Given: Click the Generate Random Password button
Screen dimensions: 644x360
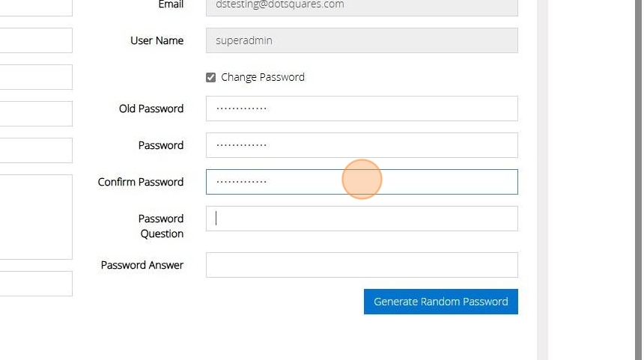Looking at the screenshot, I should (x=440, y=302).
